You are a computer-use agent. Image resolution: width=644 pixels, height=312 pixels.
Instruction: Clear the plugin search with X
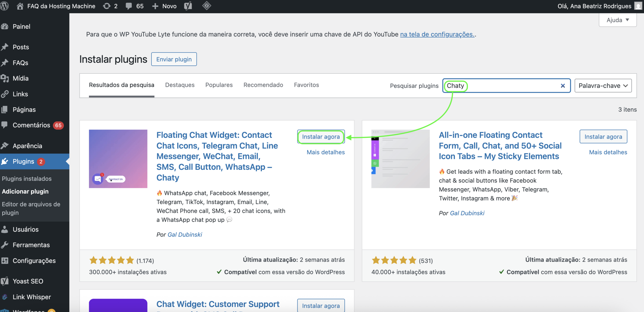pyautogui.click(x=563, y=86)
